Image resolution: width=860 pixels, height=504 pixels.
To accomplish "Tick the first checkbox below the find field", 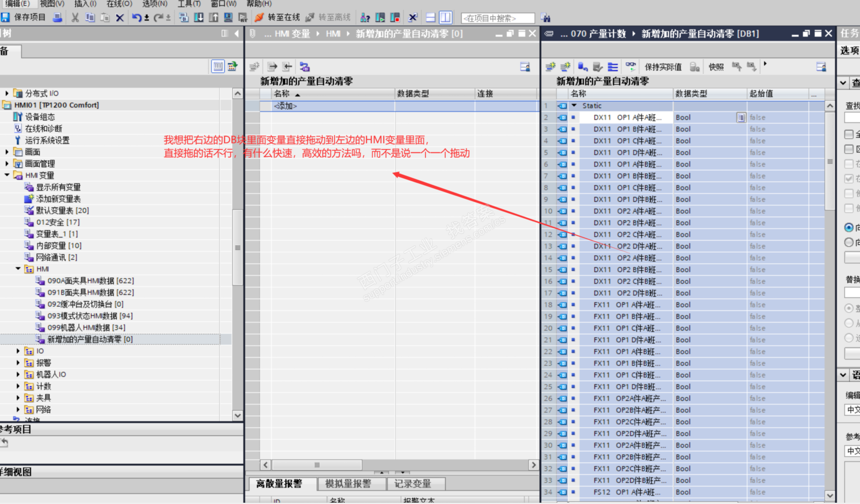I will click(x=849, y=134).
